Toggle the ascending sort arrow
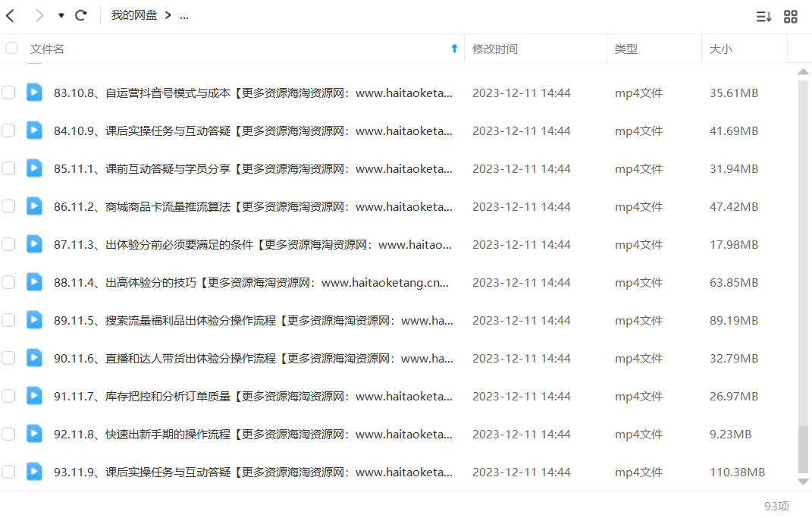Screen dimensions: 812x518 coord(454,49)
